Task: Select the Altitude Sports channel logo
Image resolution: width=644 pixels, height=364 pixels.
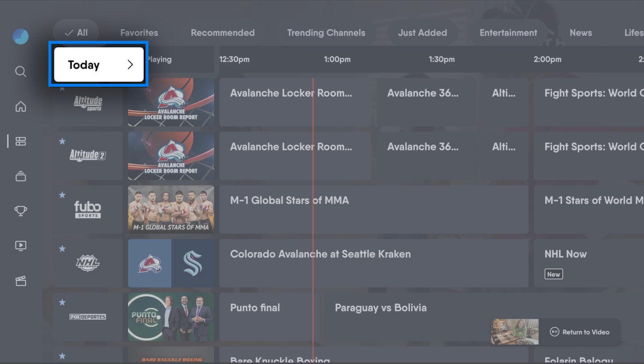Action: pos(88,103)
